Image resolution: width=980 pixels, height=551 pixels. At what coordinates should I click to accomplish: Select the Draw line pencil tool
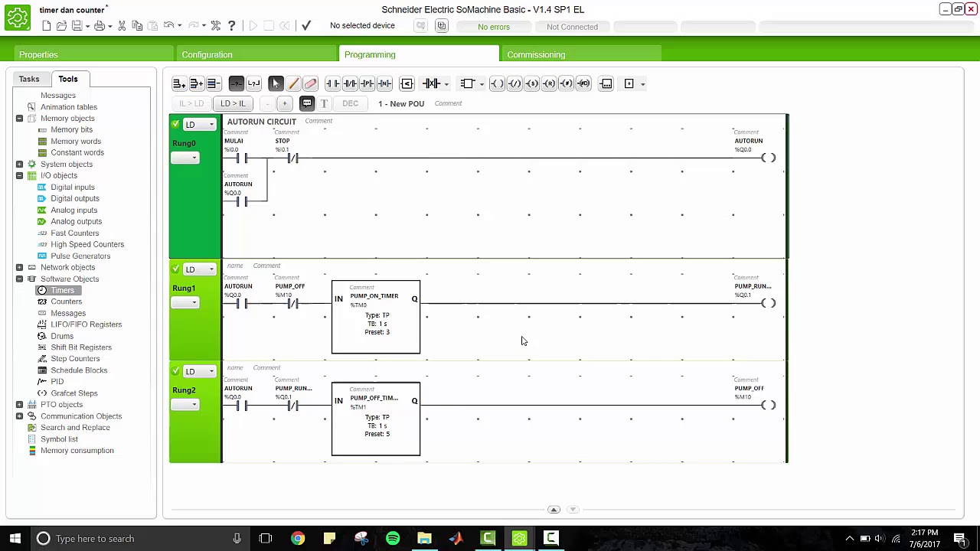tap(293, 83)
